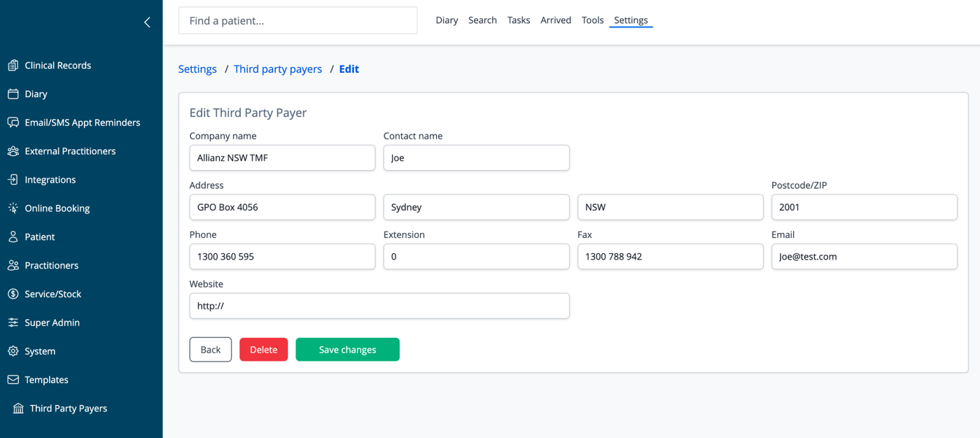Collapse the sidebar with the chevron arrow
980x438 pixels.
click(147, 22)
